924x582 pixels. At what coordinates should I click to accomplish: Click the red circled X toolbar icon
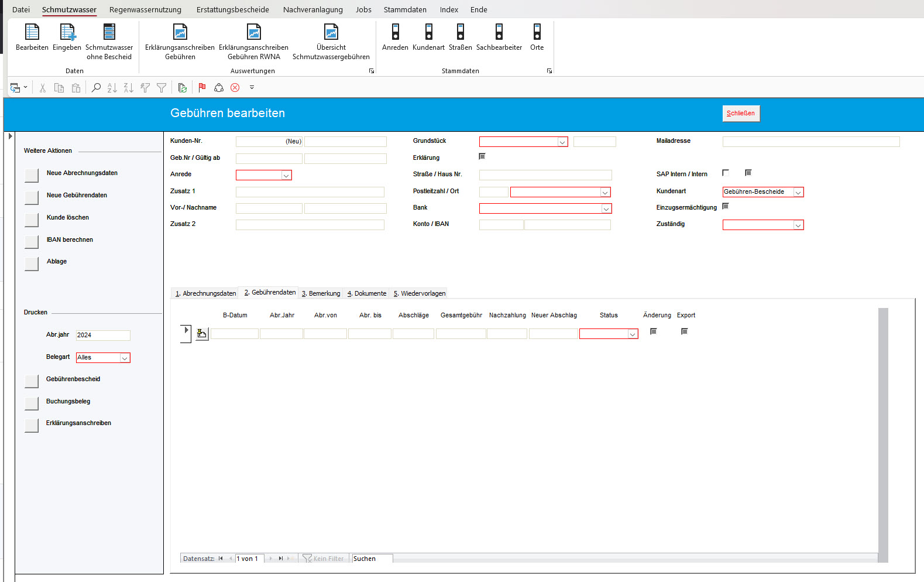235,88
